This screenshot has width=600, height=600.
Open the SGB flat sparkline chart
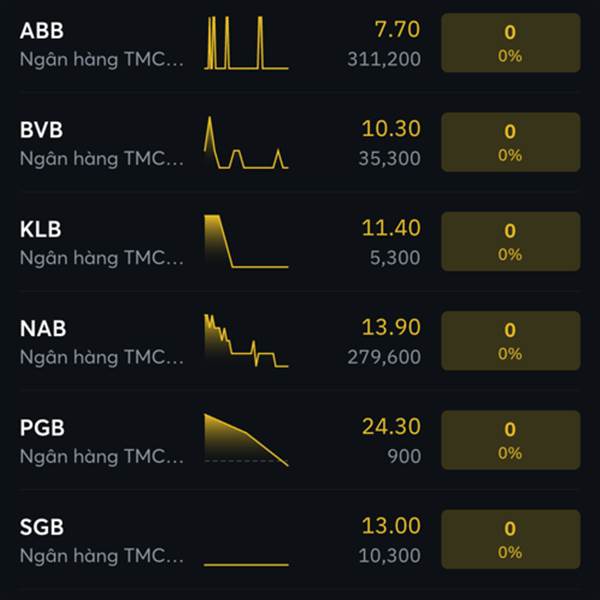[246, 564]
